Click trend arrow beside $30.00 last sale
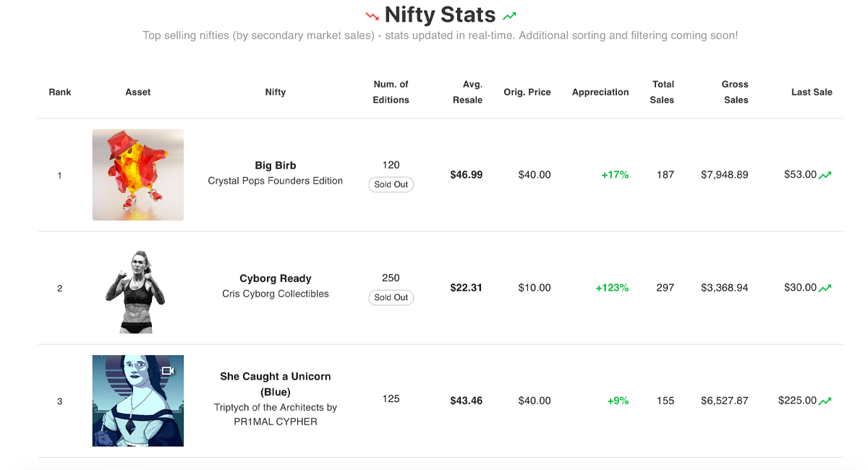The height and width of the screenshot is (470, 868). [825, 288]
